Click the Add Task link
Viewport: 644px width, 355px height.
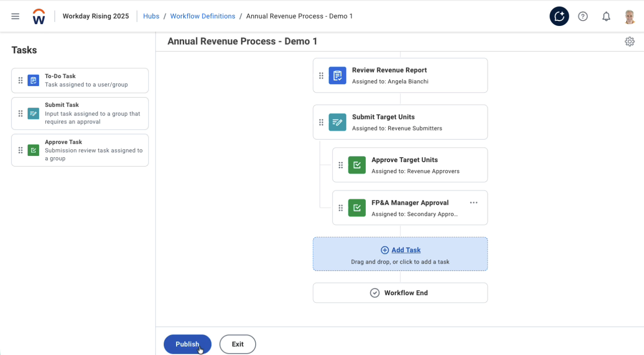tap(405, 250)
